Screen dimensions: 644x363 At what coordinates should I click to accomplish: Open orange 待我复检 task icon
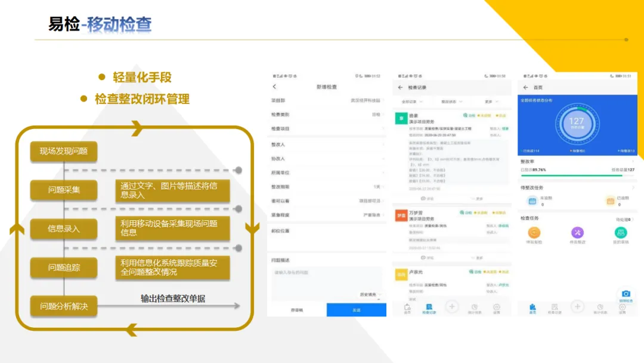coord(534,233)
